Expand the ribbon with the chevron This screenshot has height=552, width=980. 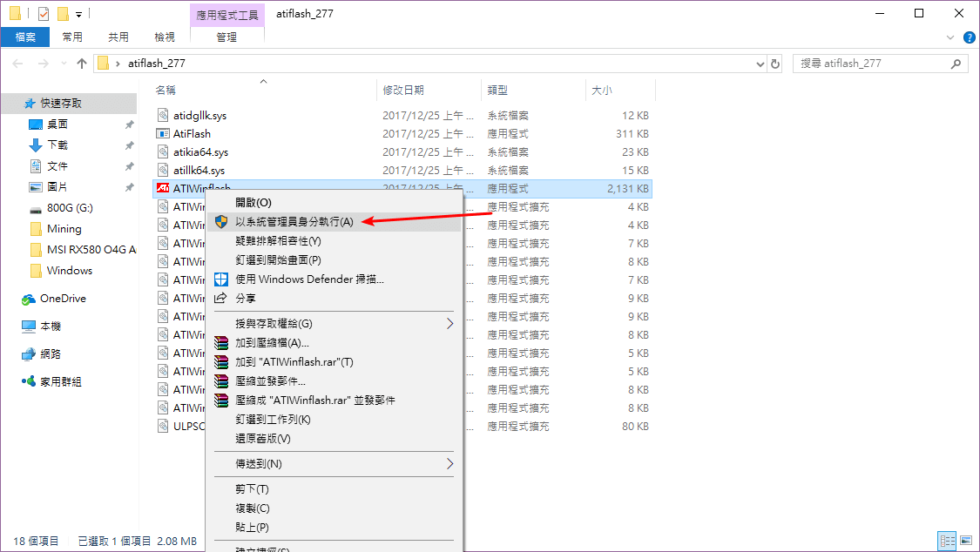click(950, 37)
